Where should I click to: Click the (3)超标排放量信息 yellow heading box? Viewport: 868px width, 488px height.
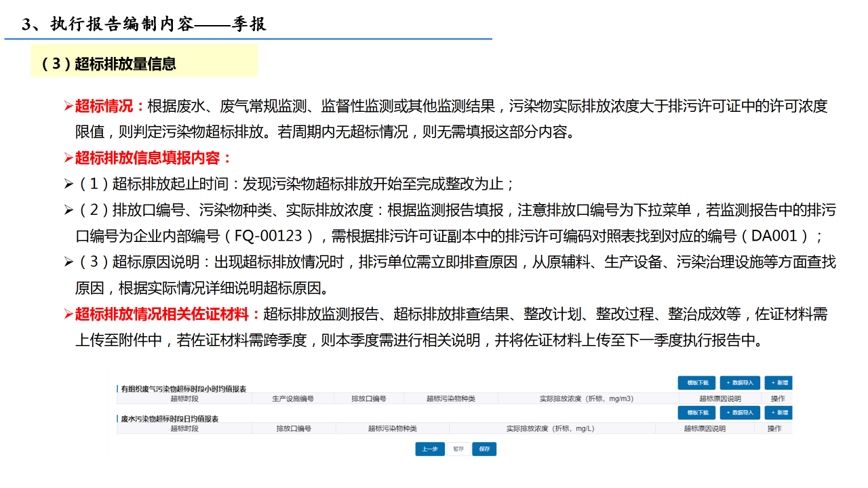pyautogui.click(x=144, y=64)
